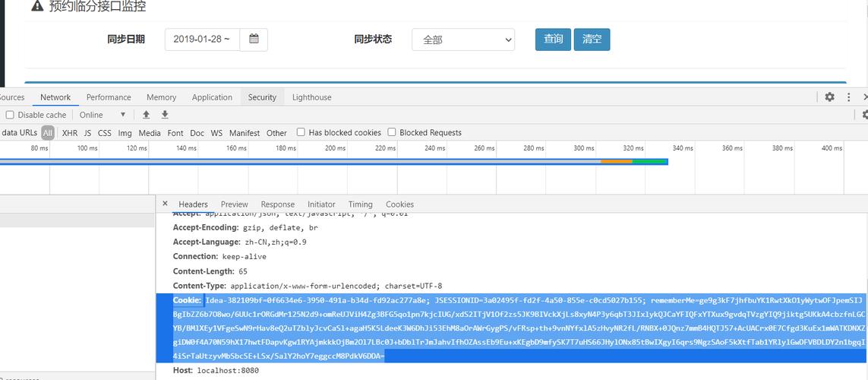Image resolution: width=868 pixels, height=380 pixels.
Task: Toggle the Disable cache checkbox
Action: [x=10, y=115]
